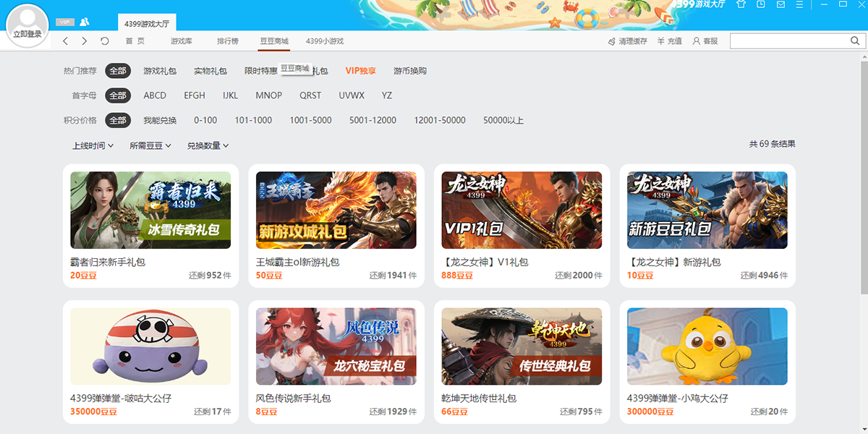The image size is (868, 434).
Task: Click the clock/history icon in the title bar
Action: click(x=759, y=6)
